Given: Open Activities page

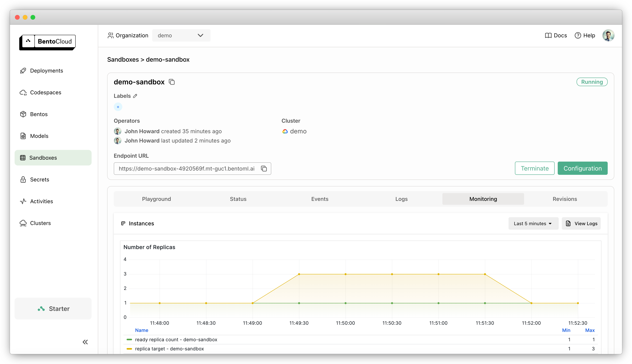Looking at the screenshot, I should click(53, 201).
